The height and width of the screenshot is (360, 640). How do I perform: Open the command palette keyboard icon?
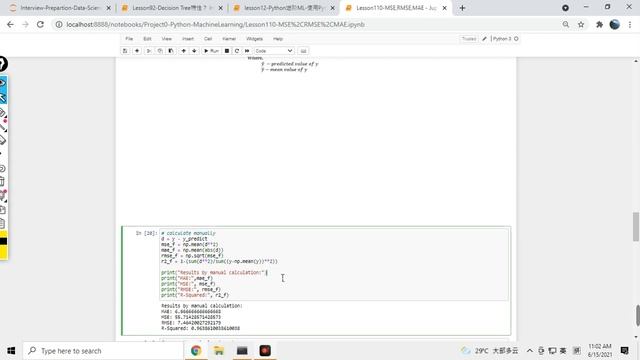[x=303, y=51]
